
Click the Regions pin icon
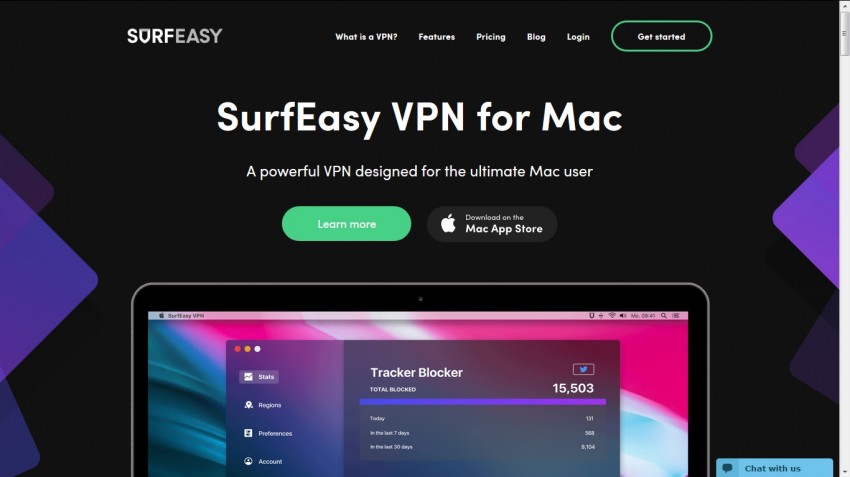coord(248,405)
